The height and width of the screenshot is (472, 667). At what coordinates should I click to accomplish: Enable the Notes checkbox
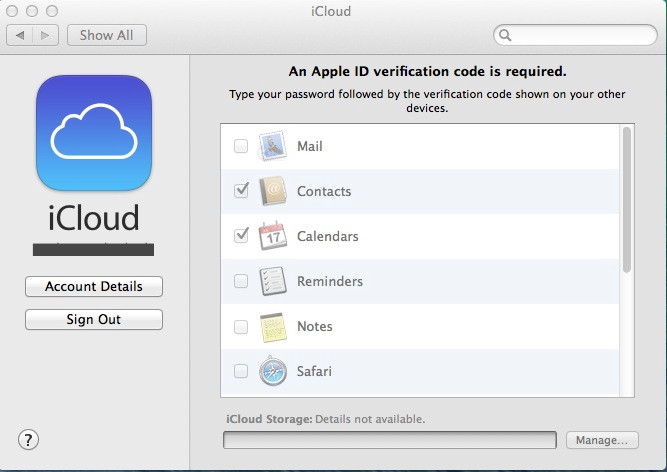point(241,327)
